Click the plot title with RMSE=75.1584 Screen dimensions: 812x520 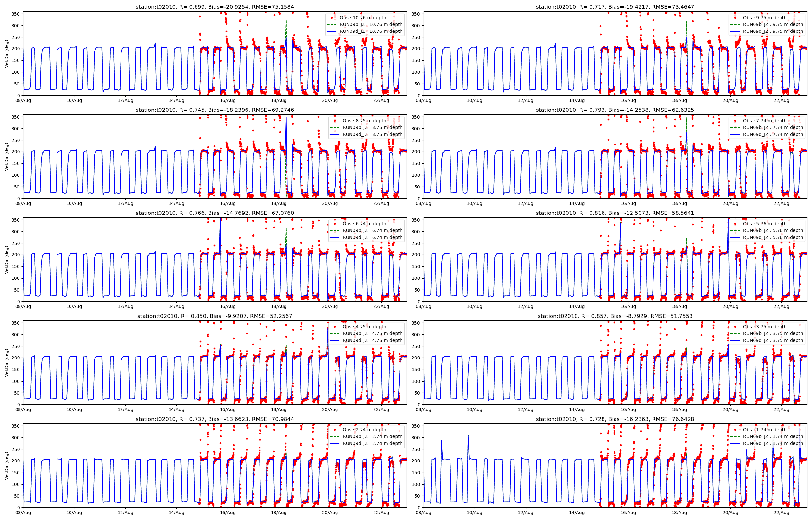coord(215,7)
